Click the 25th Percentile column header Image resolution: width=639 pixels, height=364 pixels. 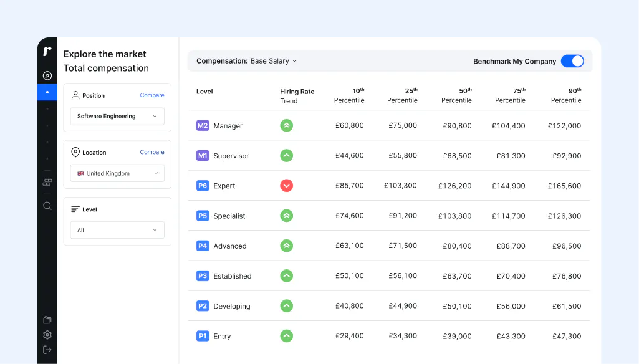click(x=402, y=95)
